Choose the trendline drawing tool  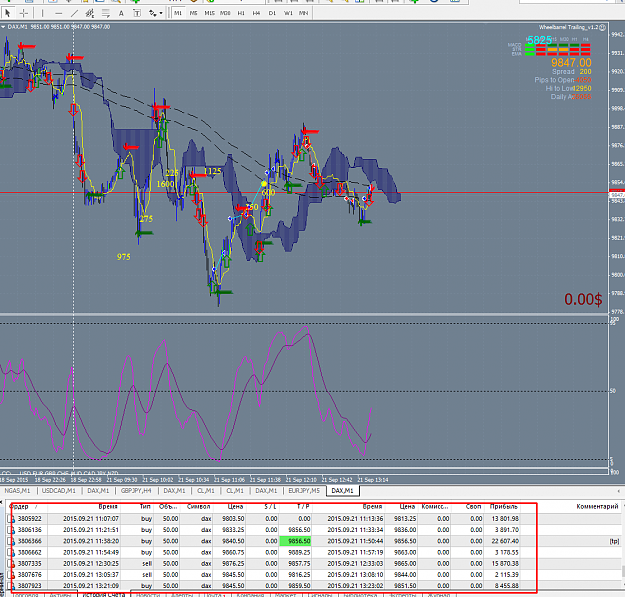tap(74, 13)
